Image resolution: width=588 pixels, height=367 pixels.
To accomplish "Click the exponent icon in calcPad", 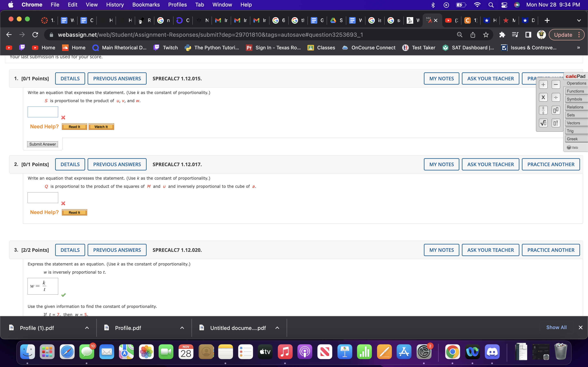I will 556,110.
